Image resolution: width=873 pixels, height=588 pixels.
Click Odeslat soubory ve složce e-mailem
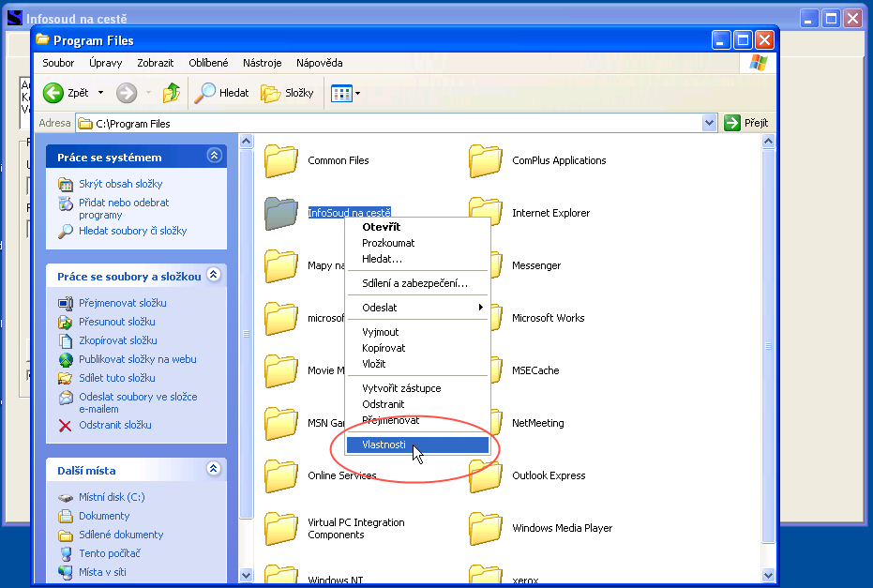(138, 402)
